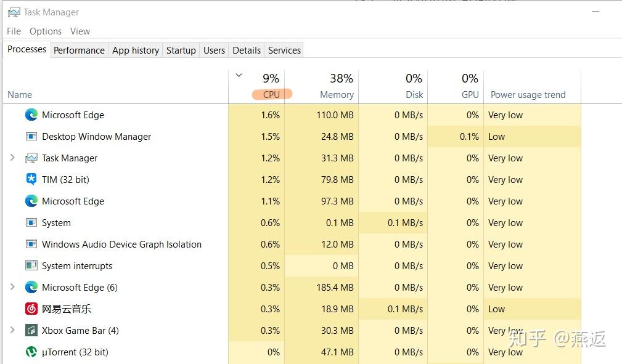
Task: Sort by the Memory column header
Action: point(337,95)
